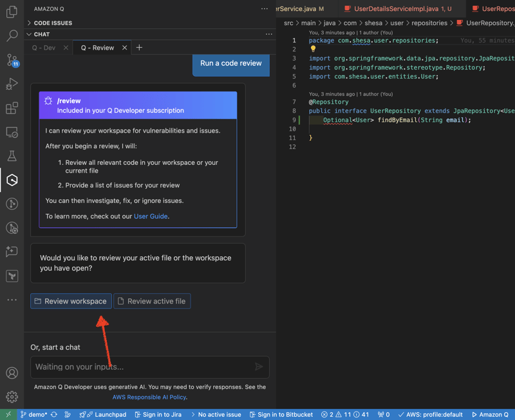Screen dimensions: 515x420
Task: Open the Explorer view in activity bar
Action: click(12, 12)
